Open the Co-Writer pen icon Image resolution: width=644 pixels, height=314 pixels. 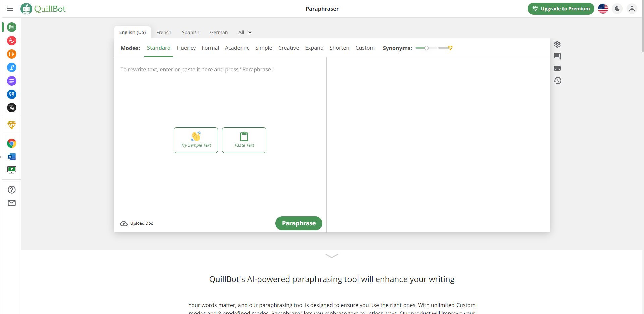[x=12, y=67]
